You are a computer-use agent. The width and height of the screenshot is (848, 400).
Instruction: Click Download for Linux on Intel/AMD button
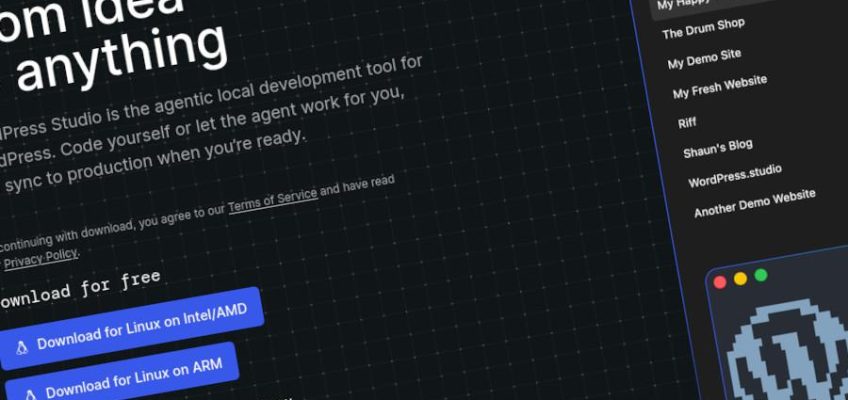(131, 329)
